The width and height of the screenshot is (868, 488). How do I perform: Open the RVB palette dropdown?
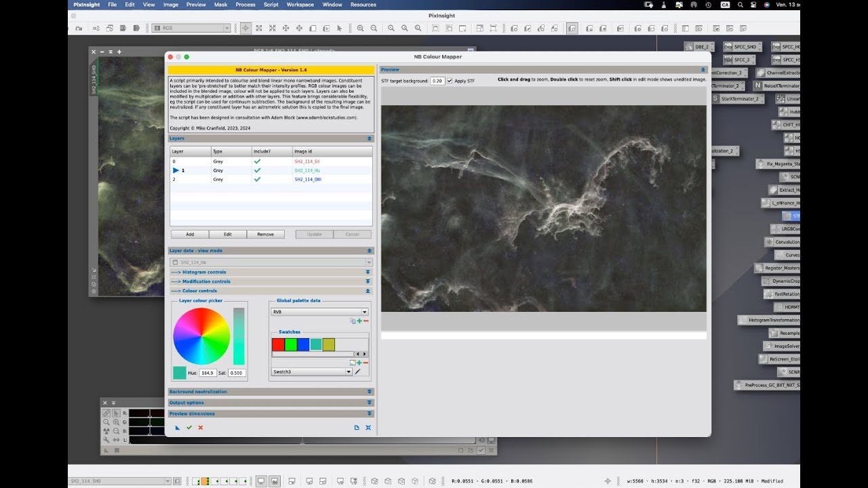(x=319, y=312)
